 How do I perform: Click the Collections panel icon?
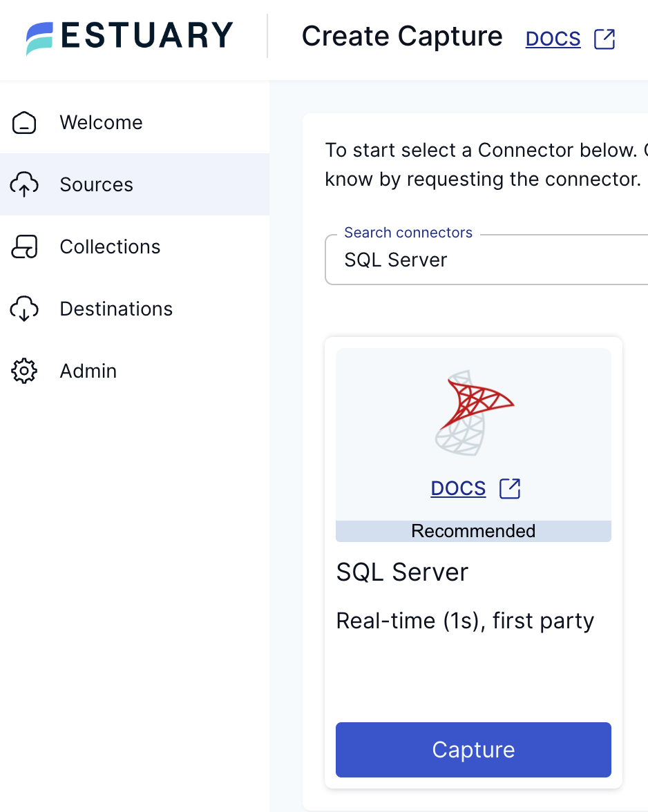pos(24,246)
